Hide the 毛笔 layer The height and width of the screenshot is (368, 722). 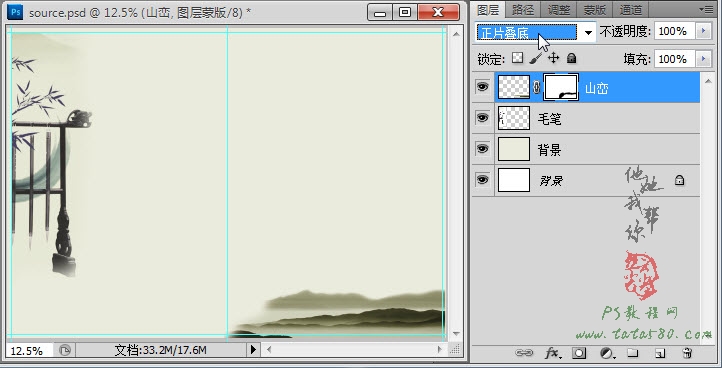(x=482, y=118)
